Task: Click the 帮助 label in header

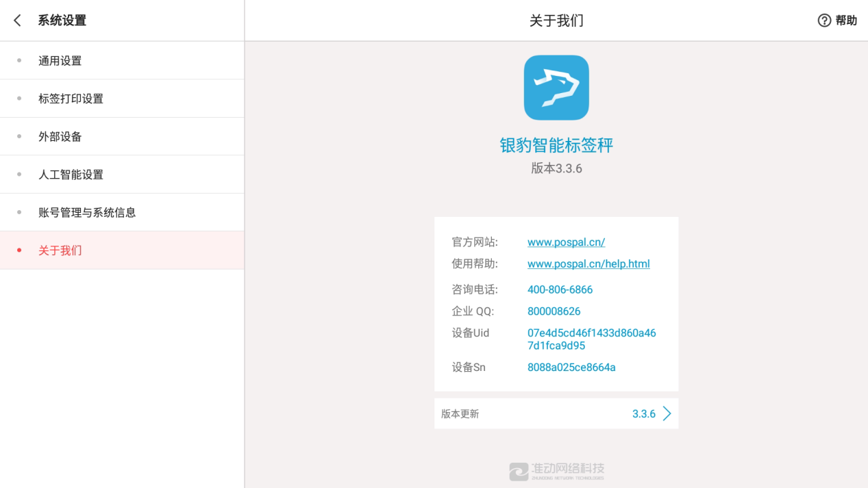Action: pyautogui.click(x=846, y=21)
